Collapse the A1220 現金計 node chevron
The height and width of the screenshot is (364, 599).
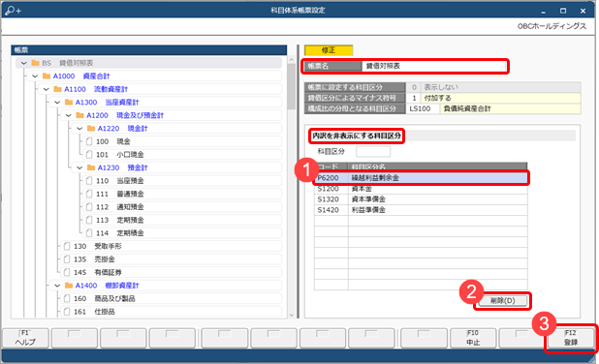pyautogui.click(x=79, y=129)
